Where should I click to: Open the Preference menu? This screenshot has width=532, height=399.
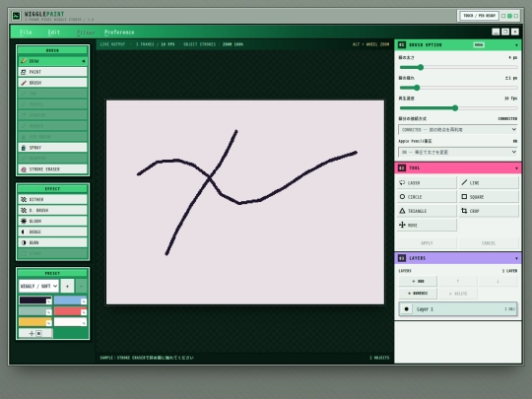point(119,33)
